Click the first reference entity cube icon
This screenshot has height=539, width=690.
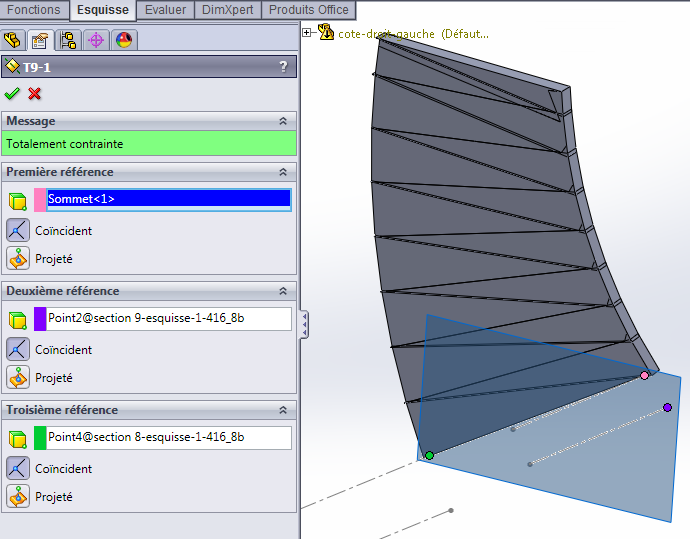(x=18, y=201)
